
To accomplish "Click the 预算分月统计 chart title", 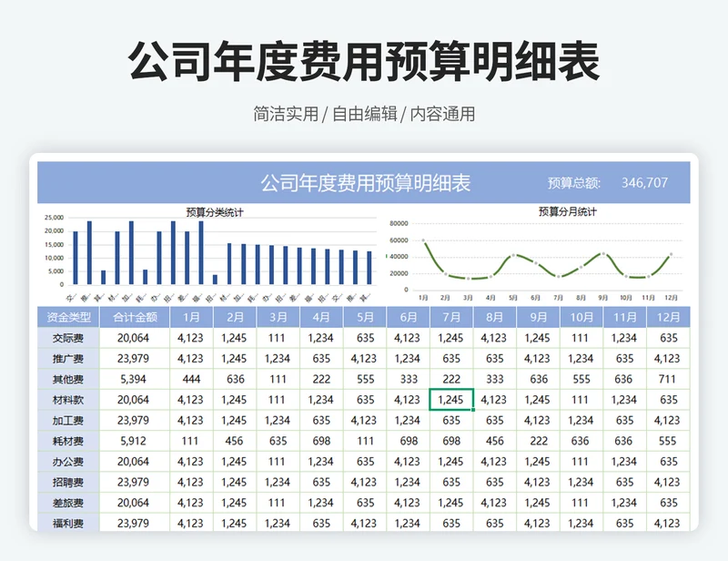I will coord(567,211).
